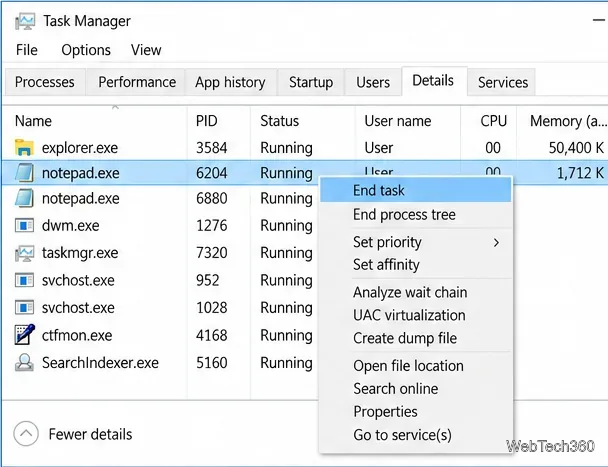Viewport: 608px width, 467px height.
Task: Select the explorer.exe row name
Action: tap(80, 148)
